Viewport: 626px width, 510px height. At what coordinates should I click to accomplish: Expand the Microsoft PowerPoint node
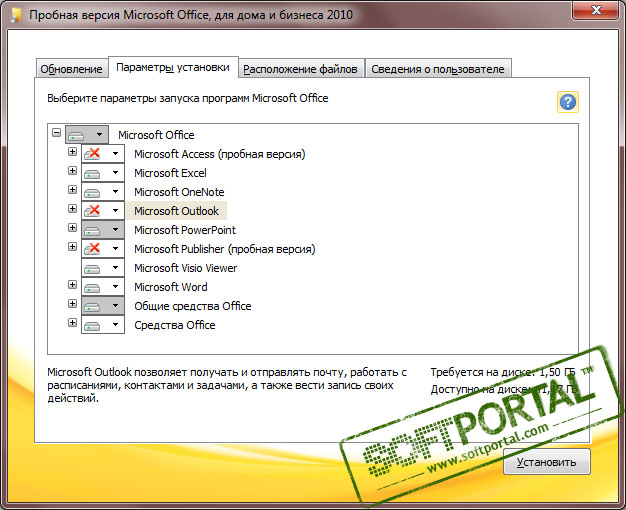click(72, 228)
